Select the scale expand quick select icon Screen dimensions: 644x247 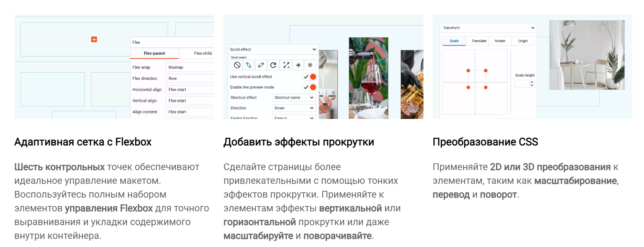coord(286,65)
